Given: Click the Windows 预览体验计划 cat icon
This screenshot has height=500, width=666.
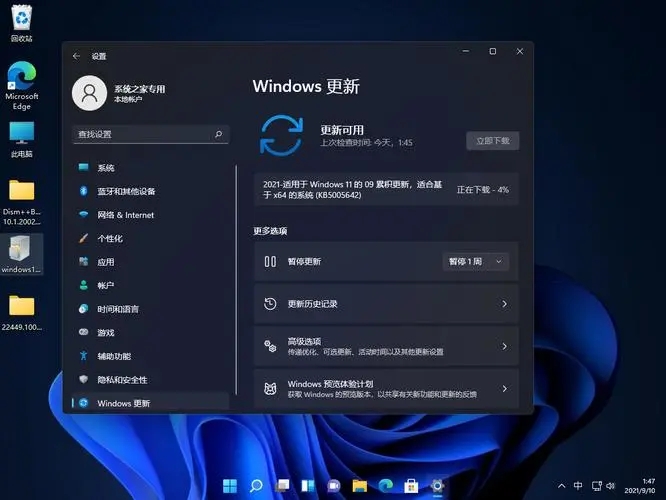Looking at the screenshot, I should tap(270, 389).
